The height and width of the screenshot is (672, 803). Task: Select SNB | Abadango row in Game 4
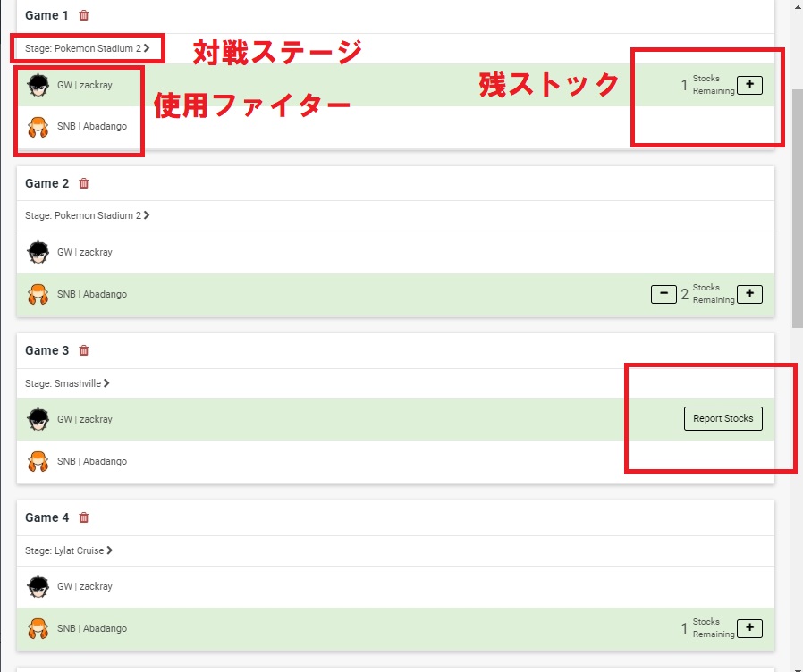395,629
